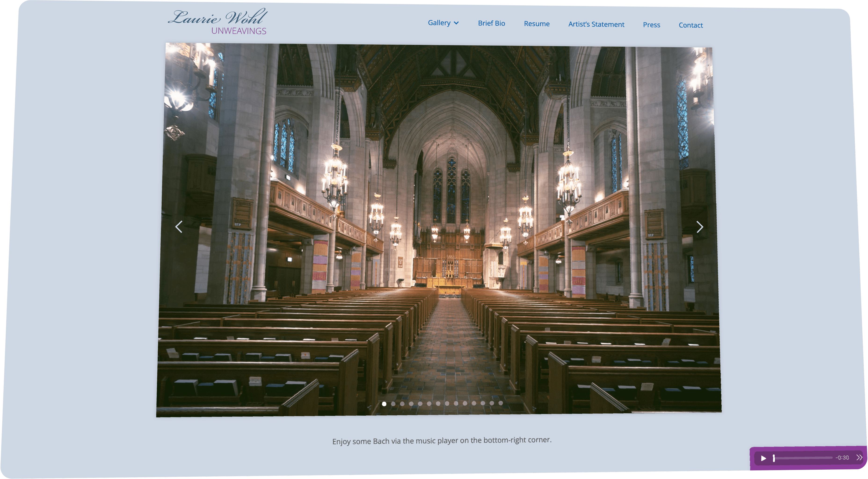Select the last slideshow dot indicator
This screenshot has height=479, width=868.
501,403
